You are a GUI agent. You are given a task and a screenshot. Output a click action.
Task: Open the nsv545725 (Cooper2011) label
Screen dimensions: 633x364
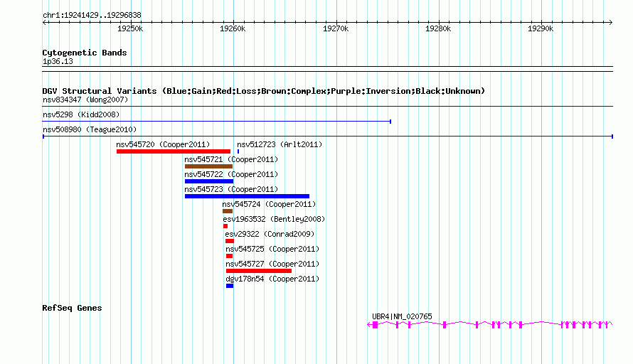pyautogui.click(x=272, y=249)
